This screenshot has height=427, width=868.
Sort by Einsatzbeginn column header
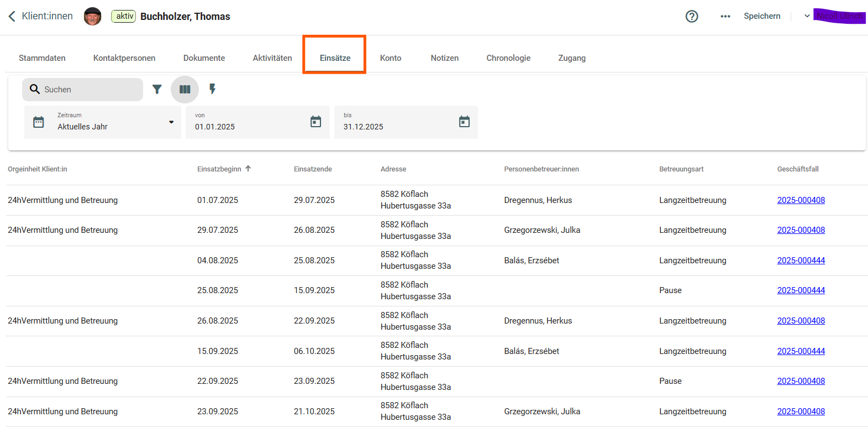219,169
